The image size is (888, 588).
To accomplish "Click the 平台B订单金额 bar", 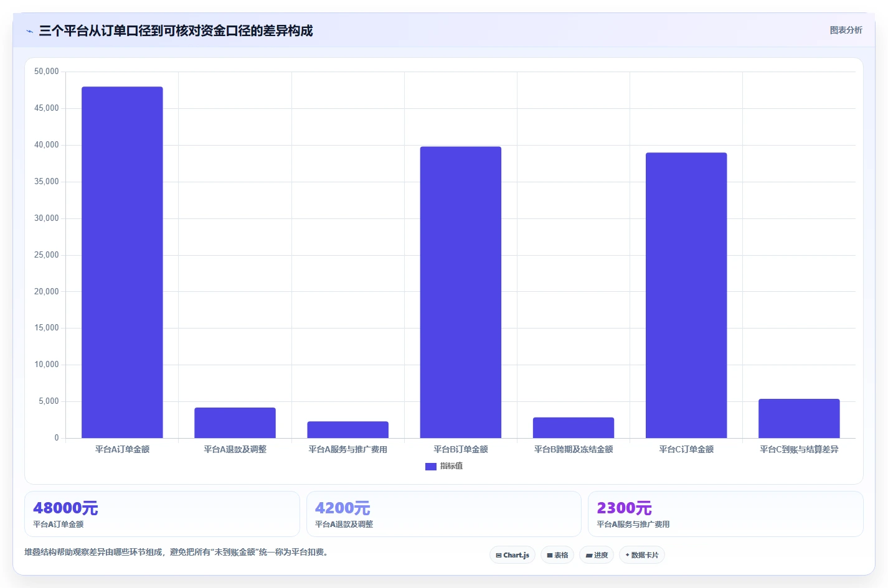I will [x=461, y=292].
